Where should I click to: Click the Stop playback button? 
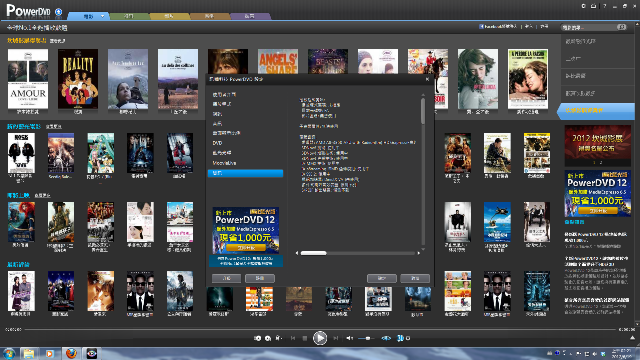304,338
